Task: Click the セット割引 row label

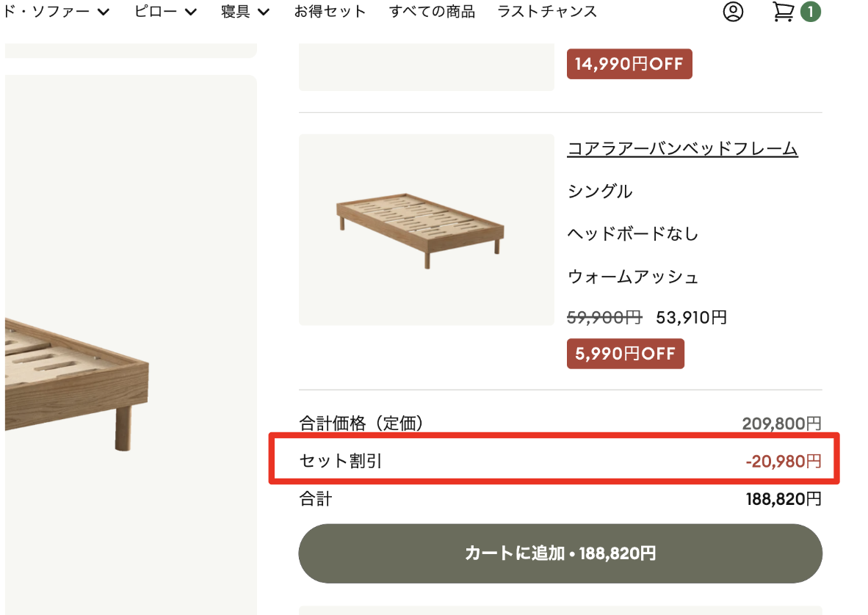Action: 341,461
